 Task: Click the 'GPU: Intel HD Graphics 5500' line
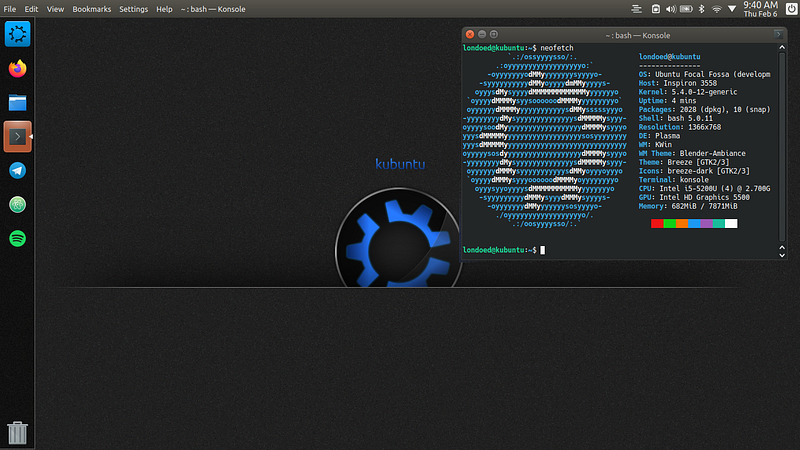coord(694,197)
